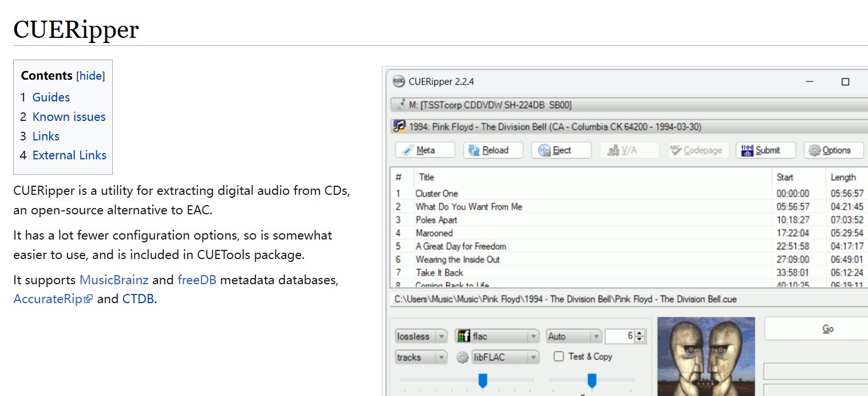Jump to the External Links section
The height and width of the screenshot is (396, 868).
coord(69,155)
